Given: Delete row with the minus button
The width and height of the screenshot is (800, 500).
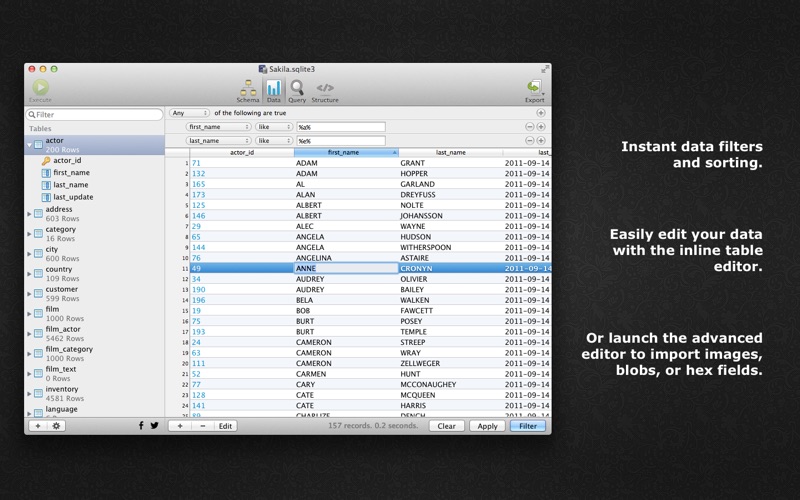Looking at the screenshot, I should tap(203, 426).
